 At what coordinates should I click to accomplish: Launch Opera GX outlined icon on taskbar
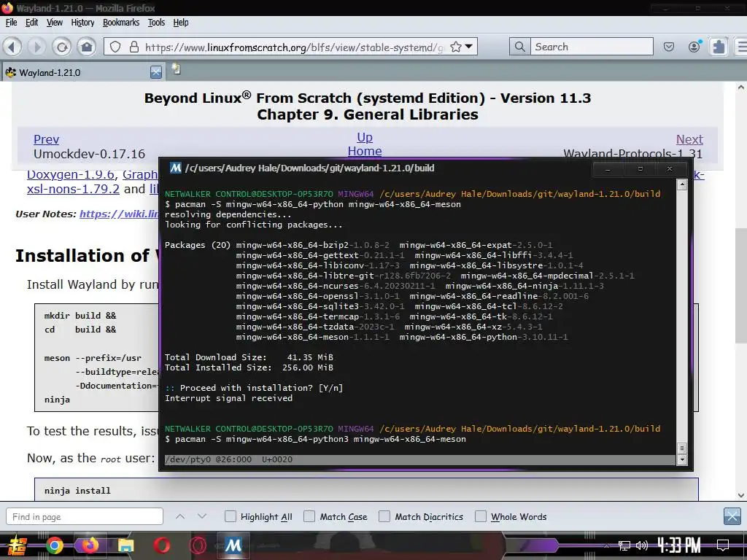tap(198, 545)
